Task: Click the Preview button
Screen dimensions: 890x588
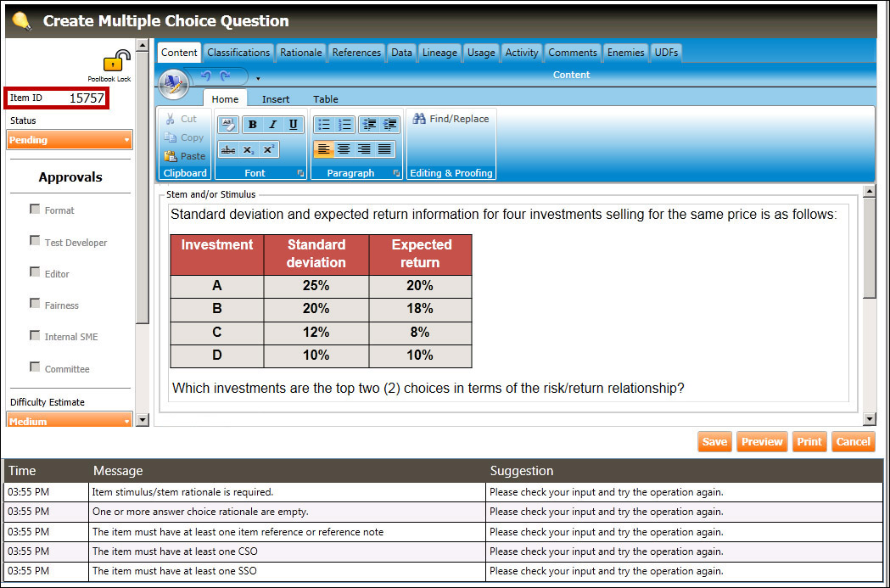Action: (761, 441)
